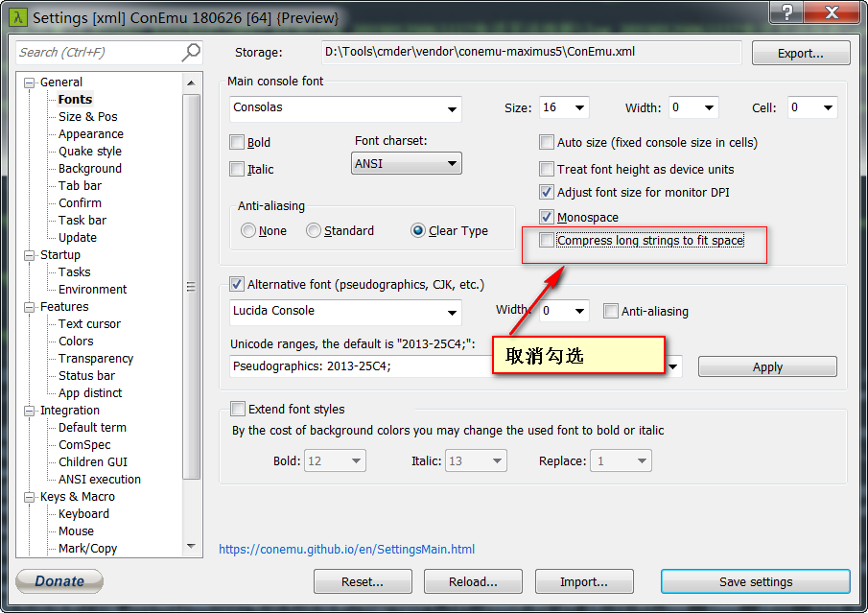The width and height of the screenshot is (868, 613).
Task: Toggle Compress long strings to fit space
Action: point(547,240)
